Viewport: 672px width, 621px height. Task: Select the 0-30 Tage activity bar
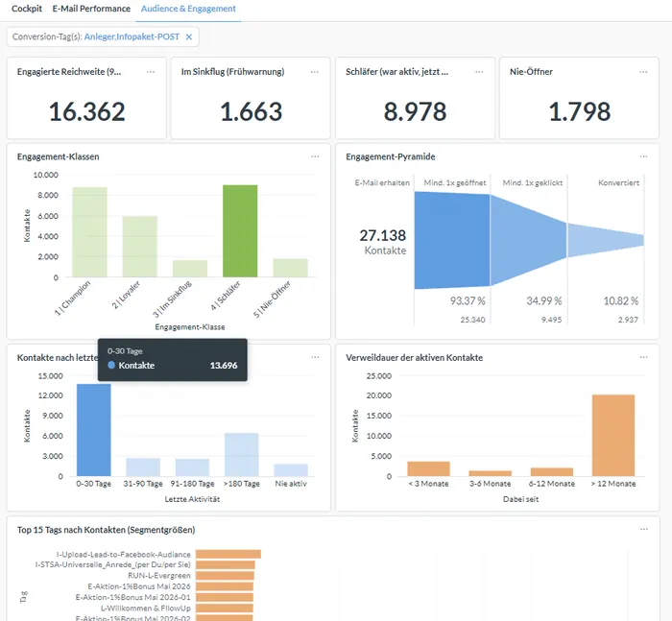pos(93,430)
